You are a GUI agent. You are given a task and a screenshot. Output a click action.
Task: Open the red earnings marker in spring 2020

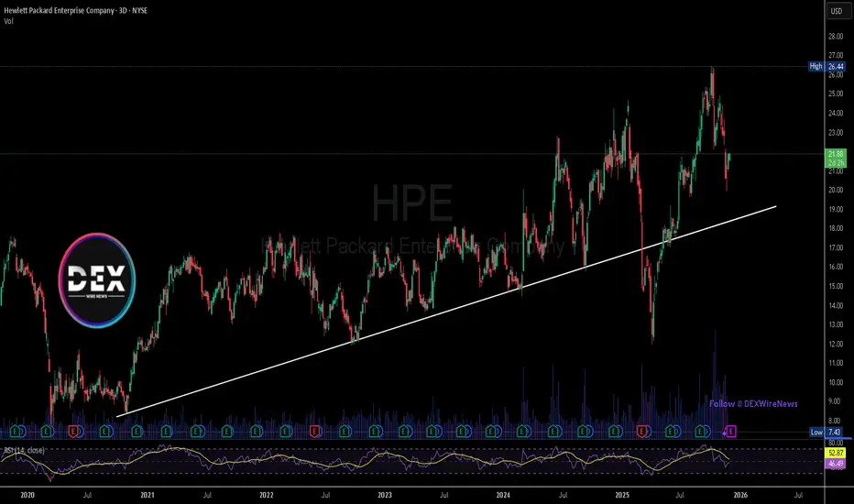coord(73,432)
